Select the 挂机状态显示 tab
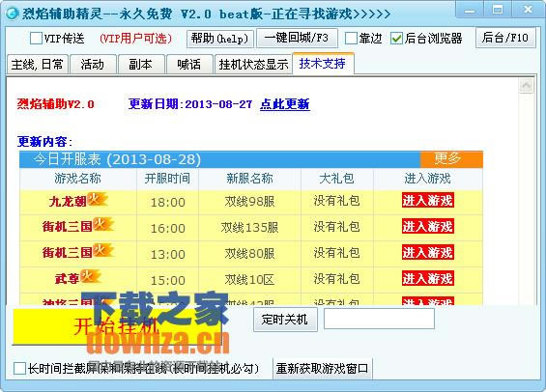The width and height of the screenshot is (546, 392). (253, 65)
